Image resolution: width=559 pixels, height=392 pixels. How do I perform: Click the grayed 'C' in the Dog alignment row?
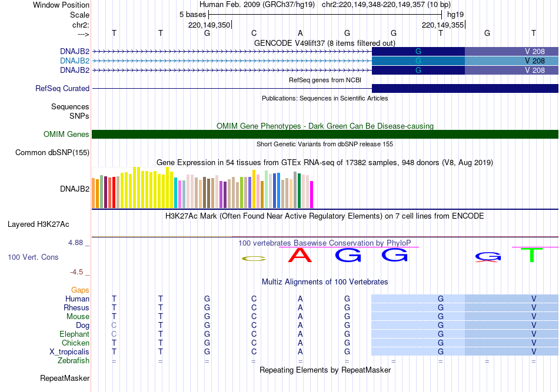pos(114,326)
